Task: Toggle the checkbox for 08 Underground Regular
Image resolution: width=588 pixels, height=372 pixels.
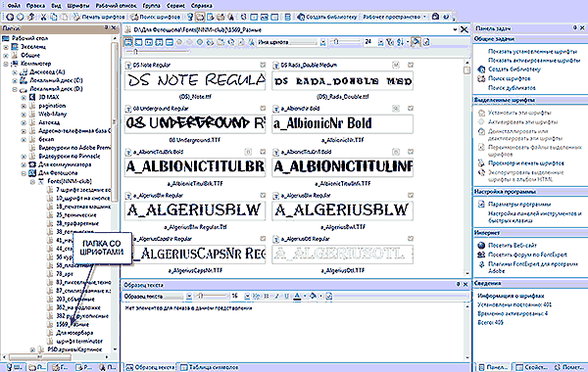Action: [263, 109]
